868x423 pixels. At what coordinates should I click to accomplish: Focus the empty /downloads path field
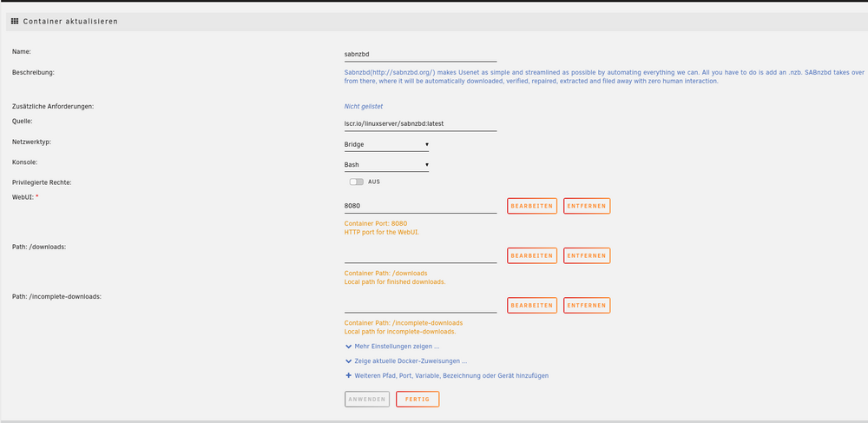(421, 255)
